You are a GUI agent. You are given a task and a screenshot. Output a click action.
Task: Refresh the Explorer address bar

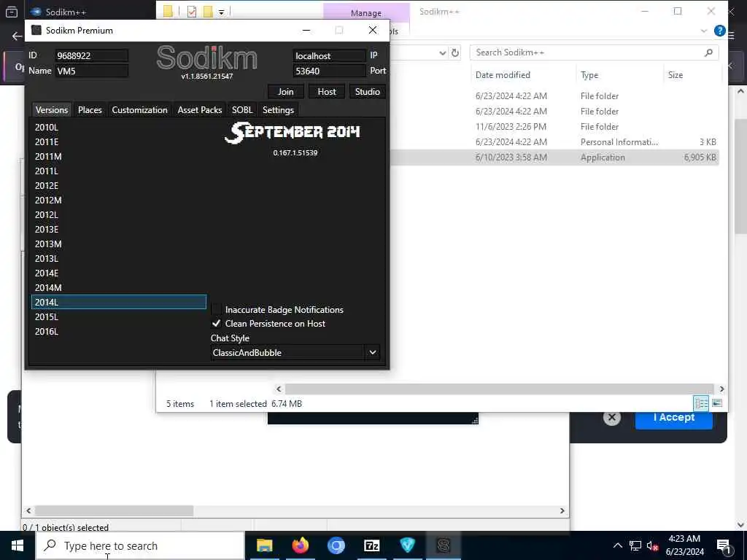455,52
